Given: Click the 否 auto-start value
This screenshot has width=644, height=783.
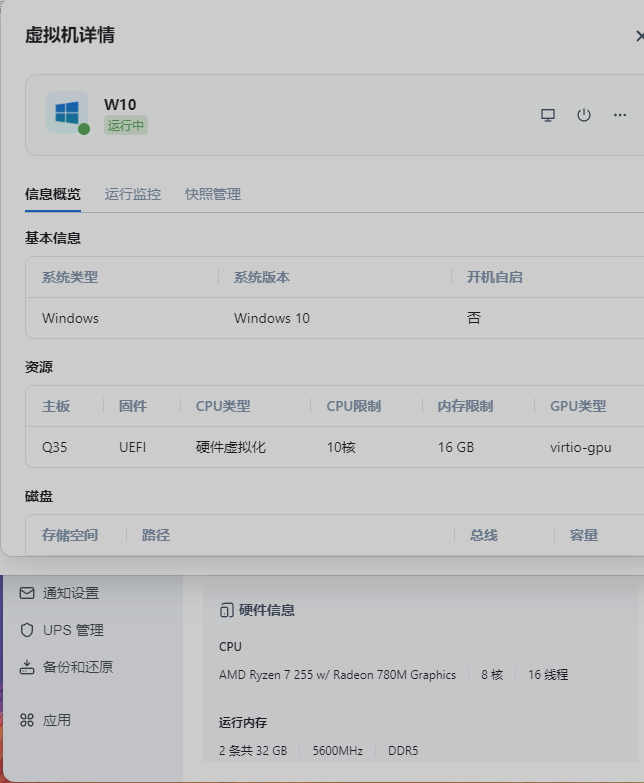Looking at the screenshot, I should click(x=474, y=318).
